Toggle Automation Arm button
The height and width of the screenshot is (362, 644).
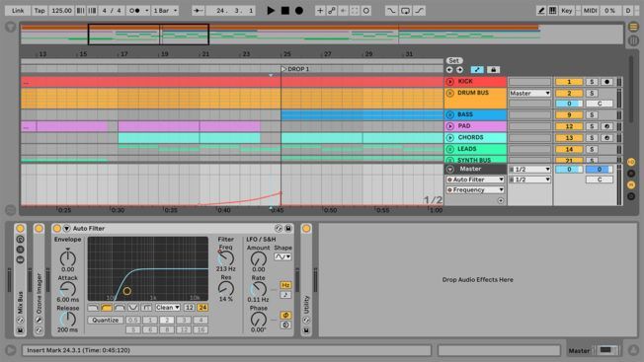[332, 11]
